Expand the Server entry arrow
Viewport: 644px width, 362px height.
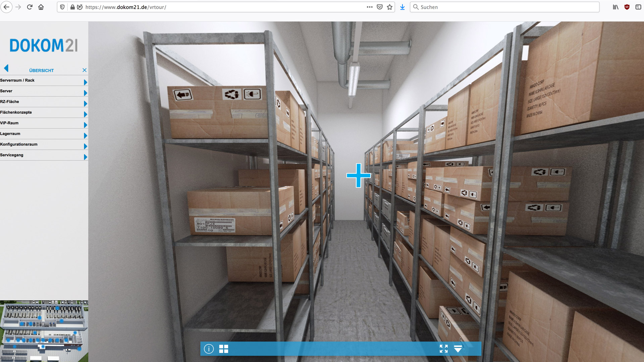(86, 93)
